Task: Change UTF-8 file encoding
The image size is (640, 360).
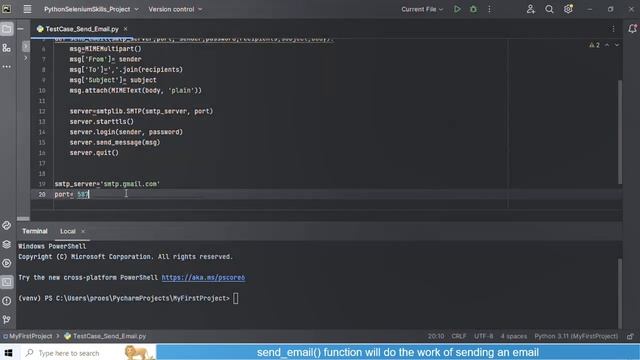Action: pos(484,336)
